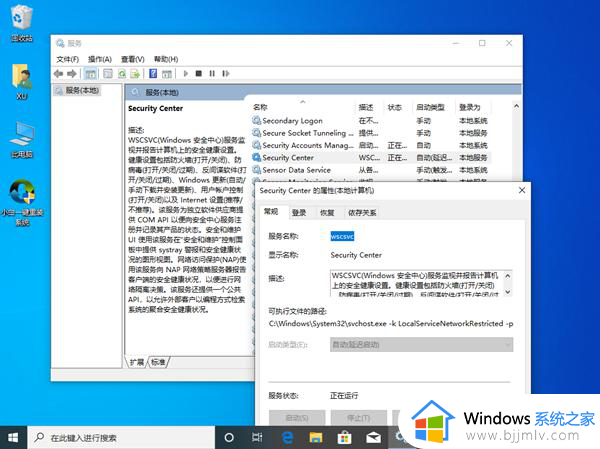Maximize the Services window
This screenshot has width=600, height=449.
pyautogui.click(x=482, y=43)
